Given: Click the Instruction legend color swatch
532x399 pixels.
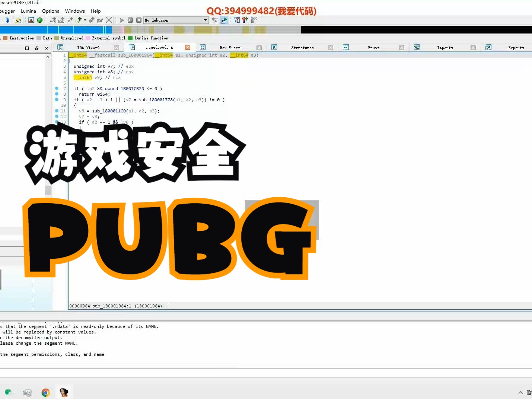Looking at the screenshot, I should tap(5, 38).
